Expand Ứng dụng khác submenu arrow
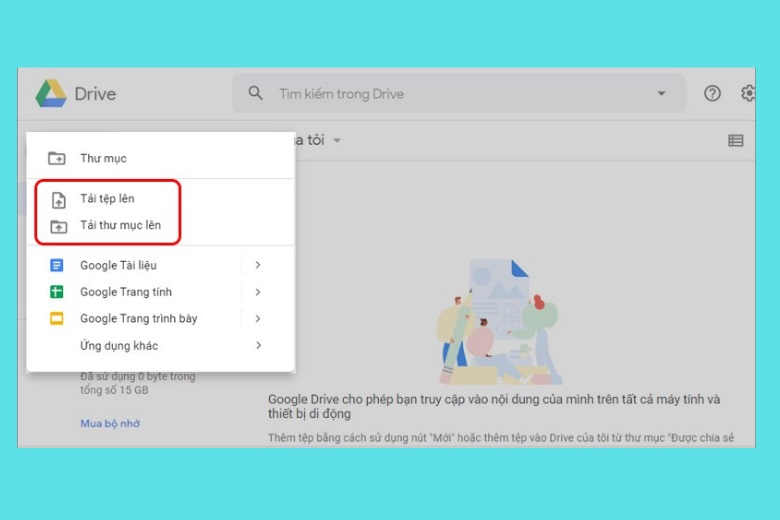 (x=258, y=345)
